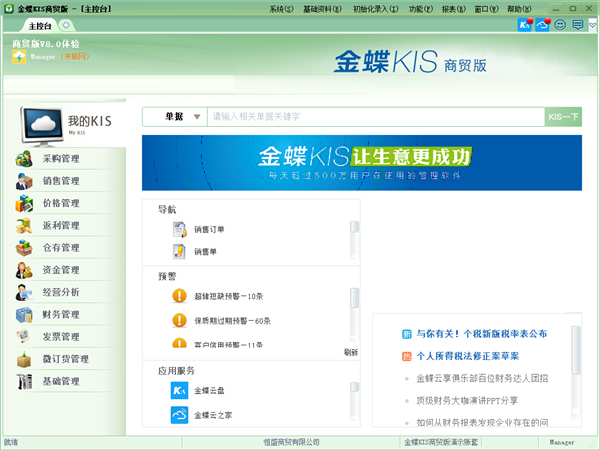Click the 返利管理 rebate icon

click(24, 225)
